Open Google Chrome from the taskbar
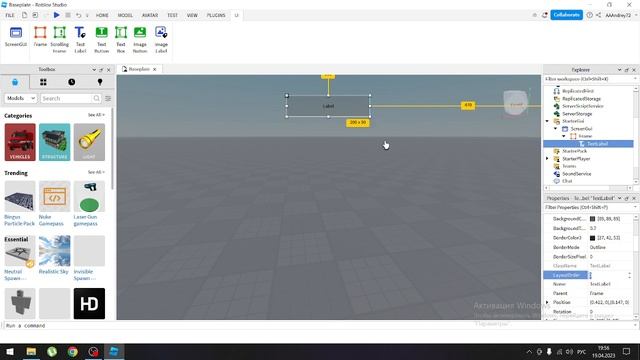This screenshot has height=360, width=640. (73, 351)
